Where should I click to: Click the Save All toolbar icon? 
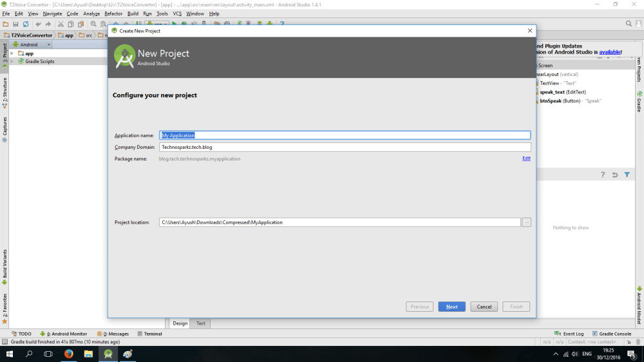(15, 24)
